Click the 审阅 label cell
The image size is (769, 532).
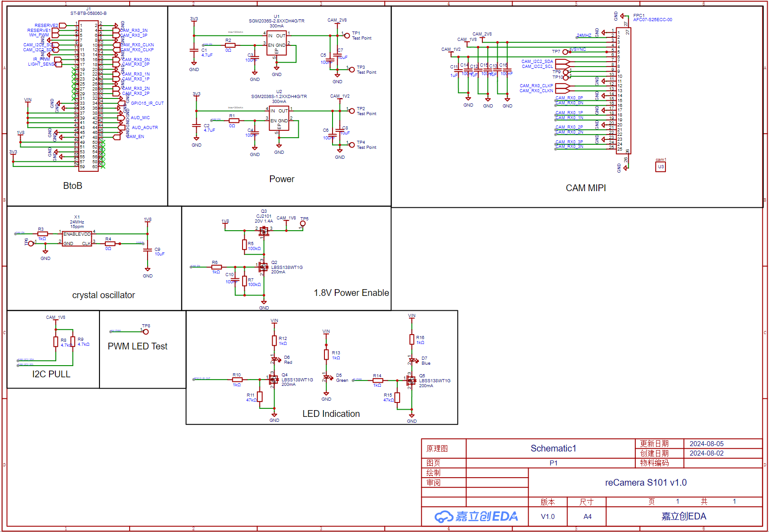(433, 483)
